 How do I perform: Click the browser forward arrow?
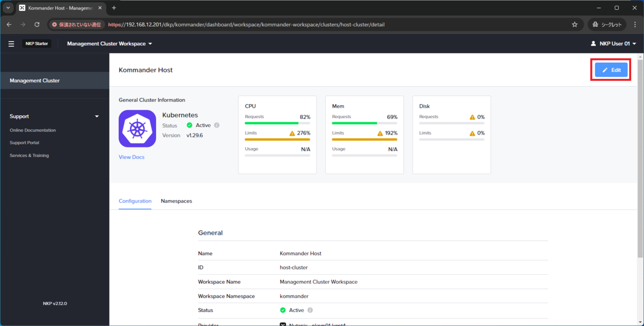point(23,25)
